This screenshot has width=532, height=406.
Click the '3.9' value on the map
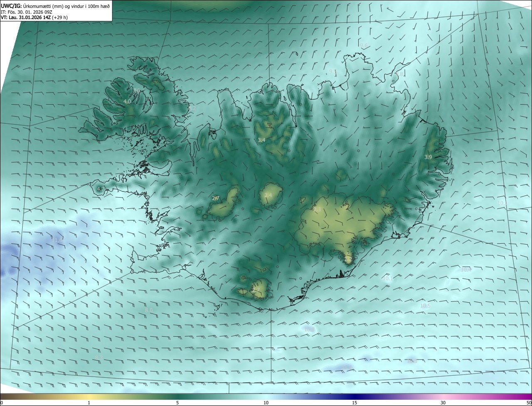428,157
